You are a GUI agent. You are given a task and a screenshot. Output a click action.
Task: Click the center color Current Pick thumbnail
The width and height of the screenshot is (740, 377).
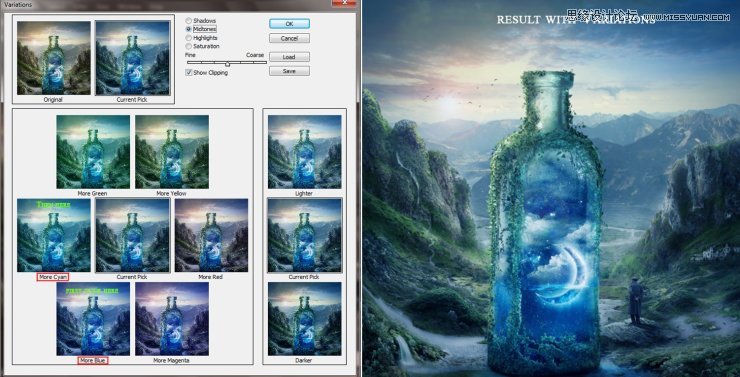click(x=133, y=235)
